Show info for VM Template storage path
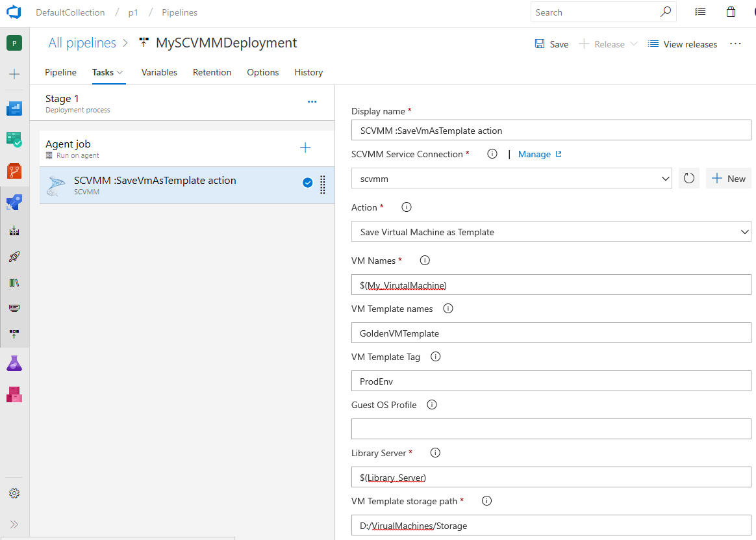 487,501
